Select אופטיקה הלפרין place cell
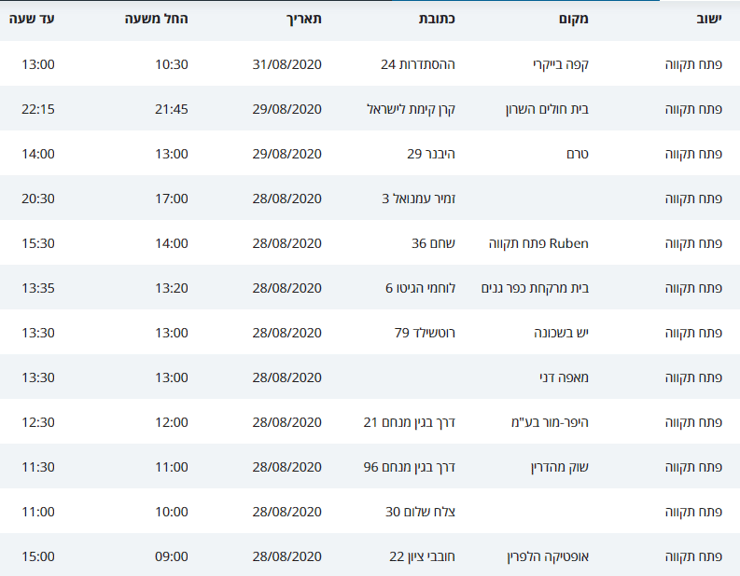The image size is (740, 576). pos(548,557)
